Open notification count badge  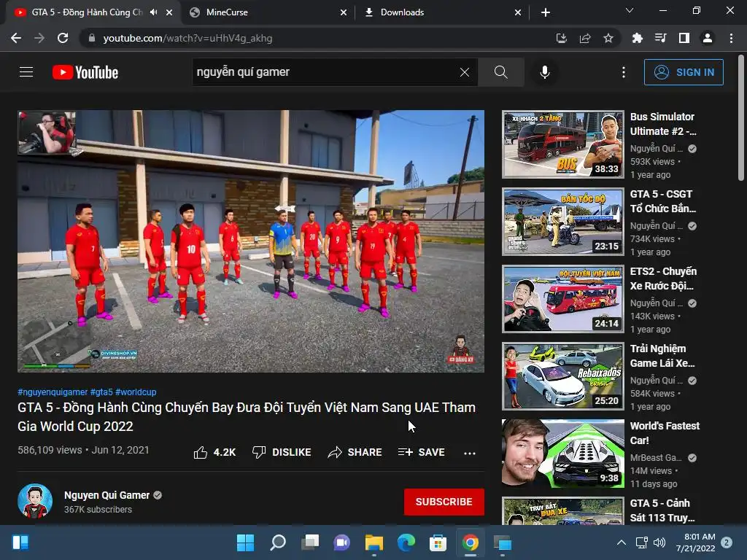(x=727, y=542)
